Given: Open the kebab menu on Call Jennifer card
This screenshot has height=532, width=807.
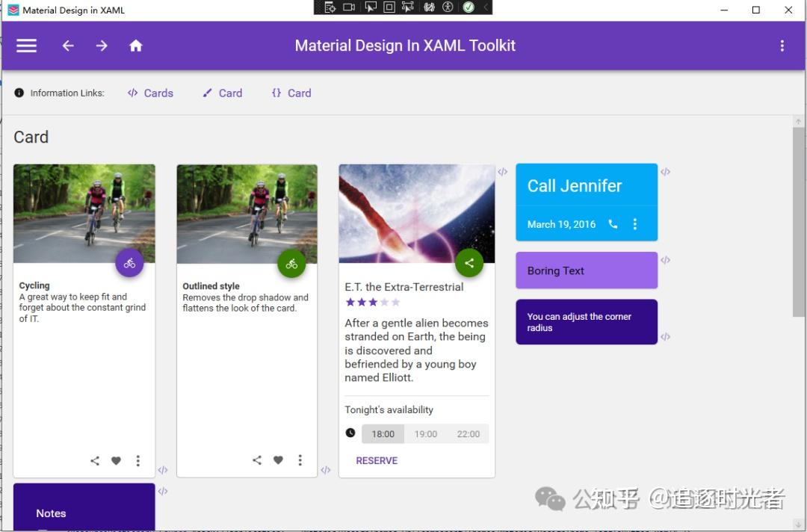Looking at the screenshot, I should [634, 224].
